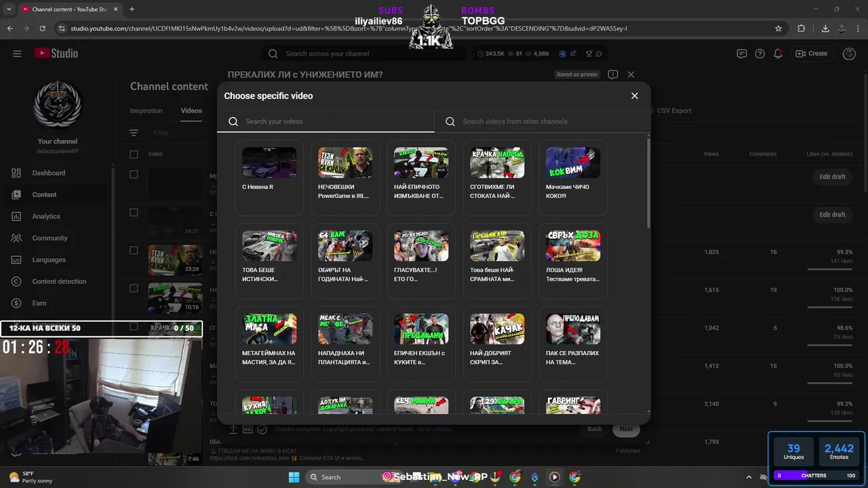Click Edit draft for the 34:31 video

tap(832, 214)
